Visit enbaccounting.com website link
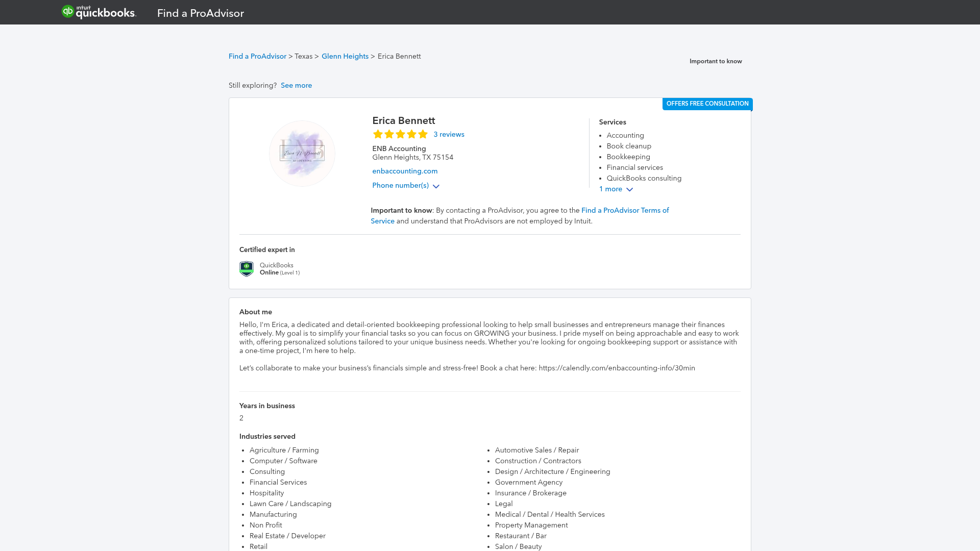The width and height of the screenshot is (980, 551). (405, 171)
